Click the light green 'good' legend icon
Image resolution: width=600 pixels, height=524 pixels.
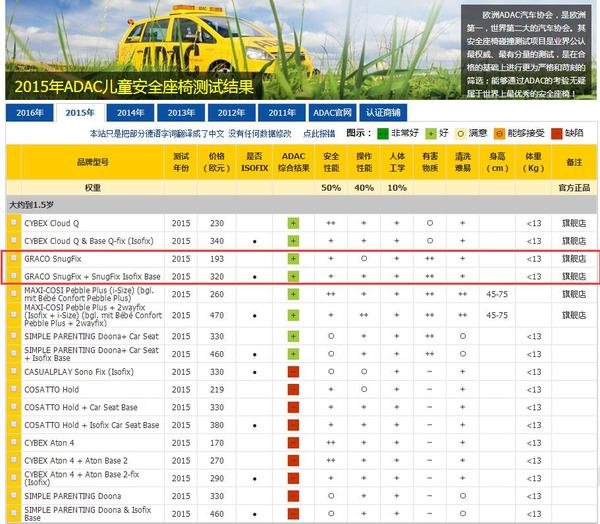[430, 133]
